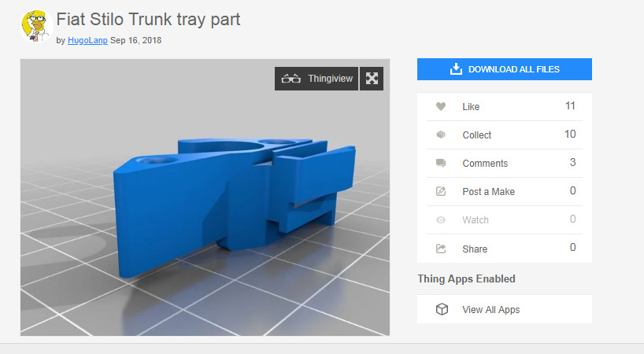Click the Comments speech bubble icon
644x354 pixels.
coord(441,163)
